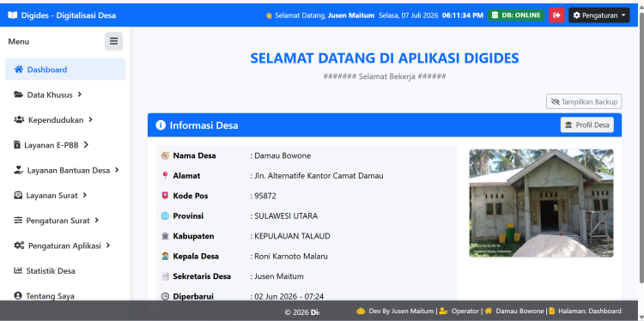Open the Statistik Desa menu item
The image size is (644, 321).
pyautogui.click(x=65, y=271)
